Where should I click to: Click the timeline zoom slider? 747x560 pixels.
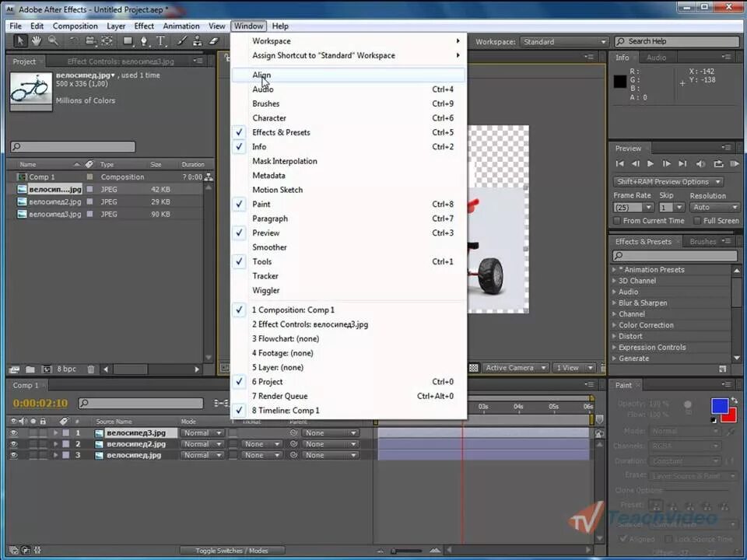(x=407, y=551)
